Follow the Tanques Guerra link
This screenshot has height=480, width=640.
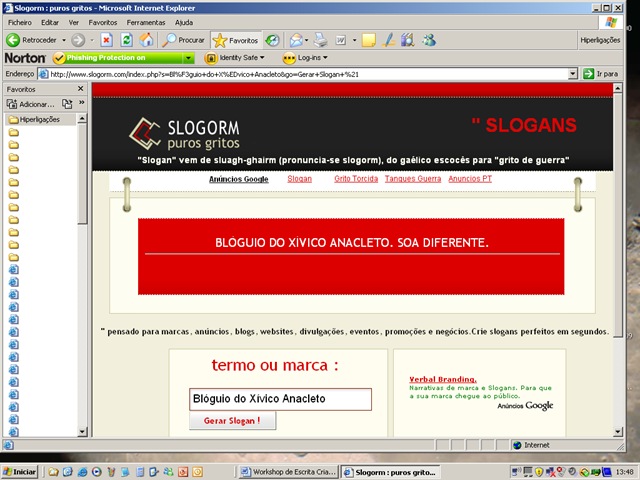point(413,179)
